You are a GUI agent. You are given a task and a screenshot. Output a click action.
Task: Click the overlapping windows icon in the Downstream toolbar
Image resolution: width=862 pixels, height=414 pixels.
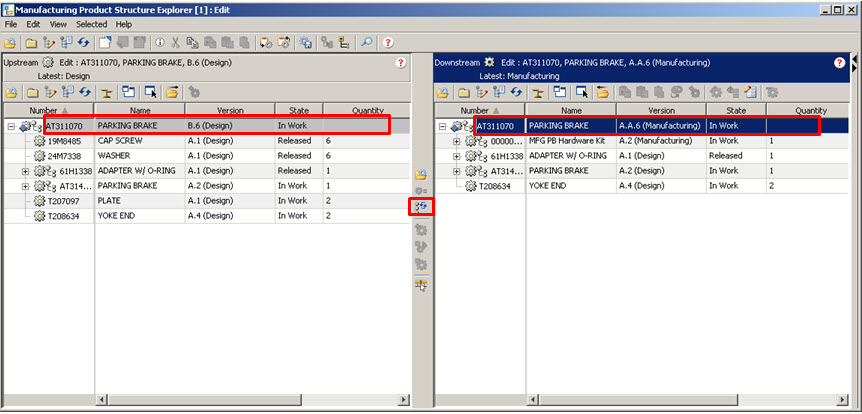point(560,92)
